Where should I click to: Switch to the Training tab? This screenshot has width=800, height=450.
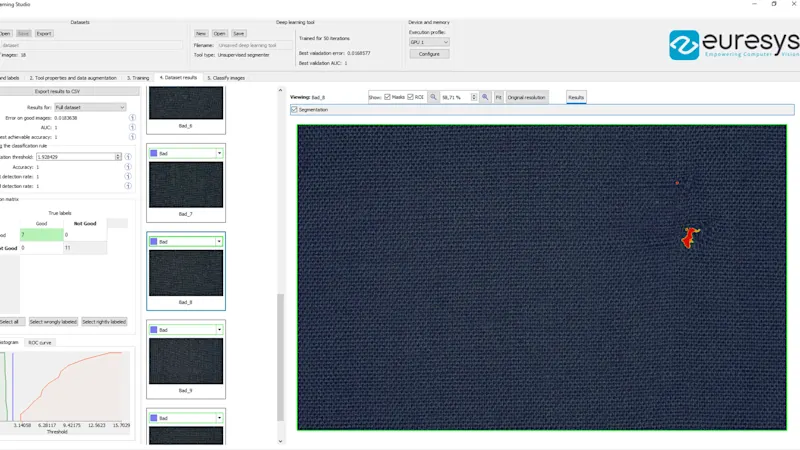pos(138,77)
